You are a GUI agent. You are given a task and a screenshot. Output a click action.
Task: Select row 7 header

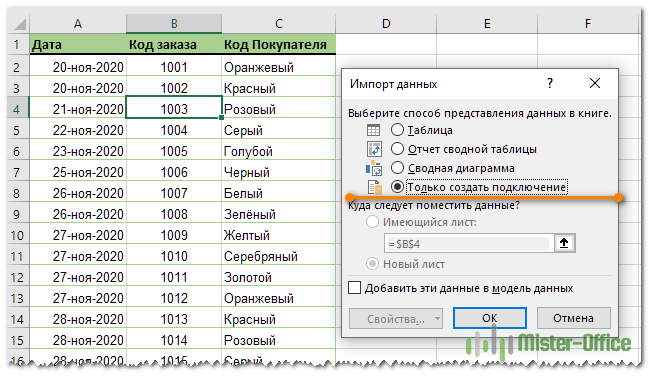click(x=17, y=172)
